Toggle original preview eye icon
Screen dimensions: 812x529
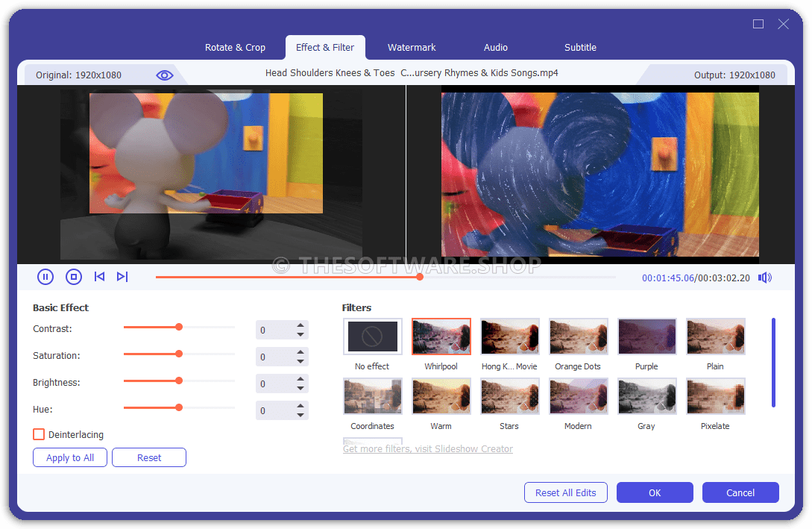165,75
